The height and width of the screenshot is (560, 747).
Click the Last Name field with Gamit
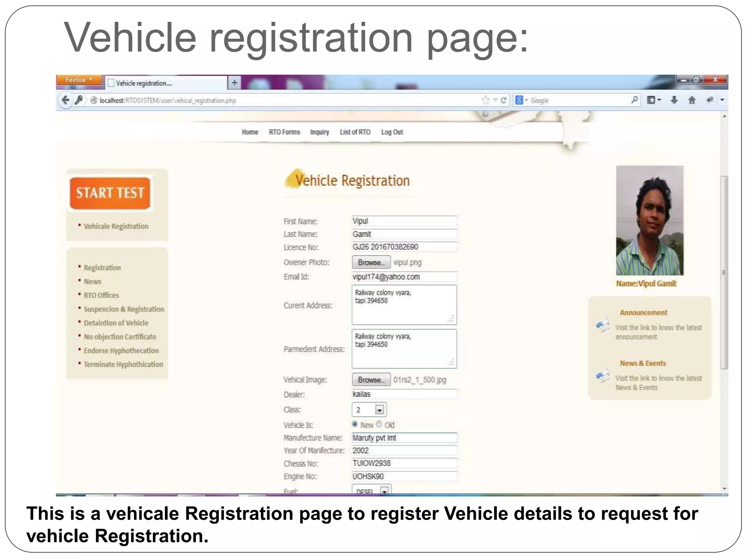[x=405, y=234]
